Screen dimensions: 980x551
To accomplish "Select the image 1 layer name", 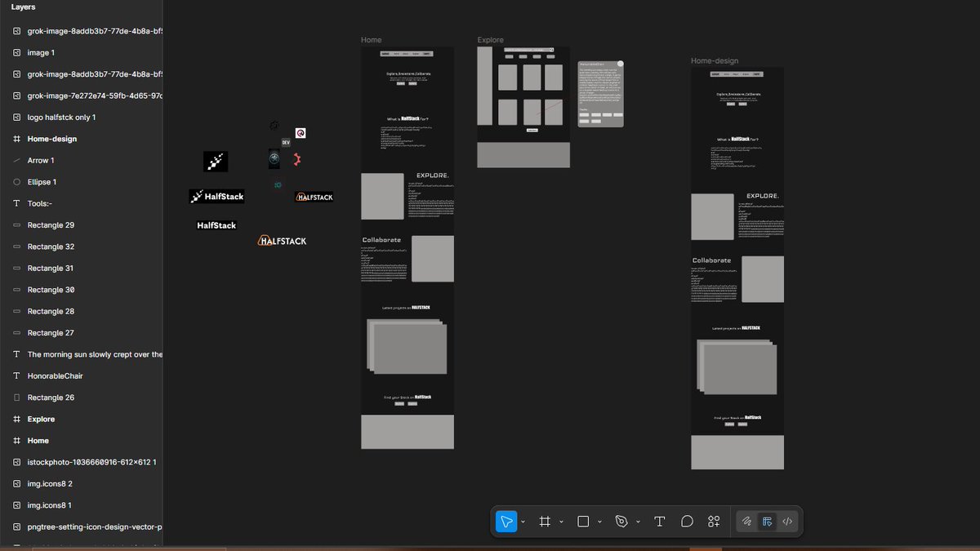I will pyautogui.click(x=41, y=52).
